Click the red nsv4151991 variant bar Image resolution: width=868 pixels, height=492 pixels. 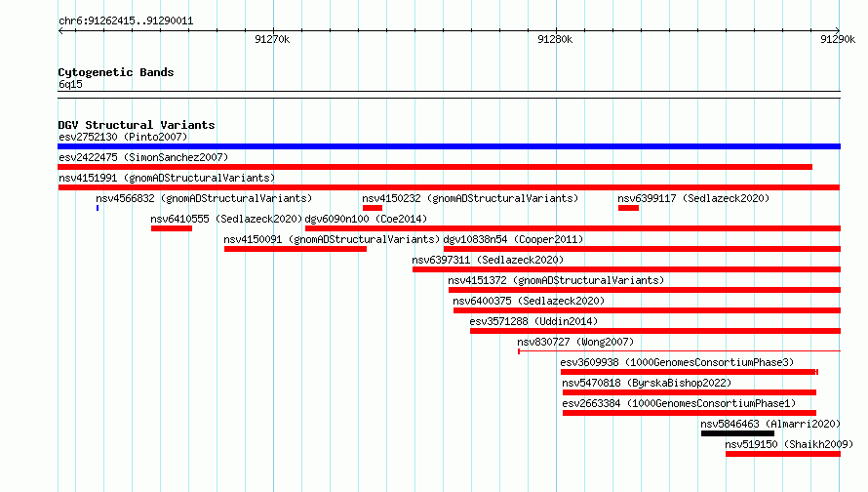pos(449,187)
